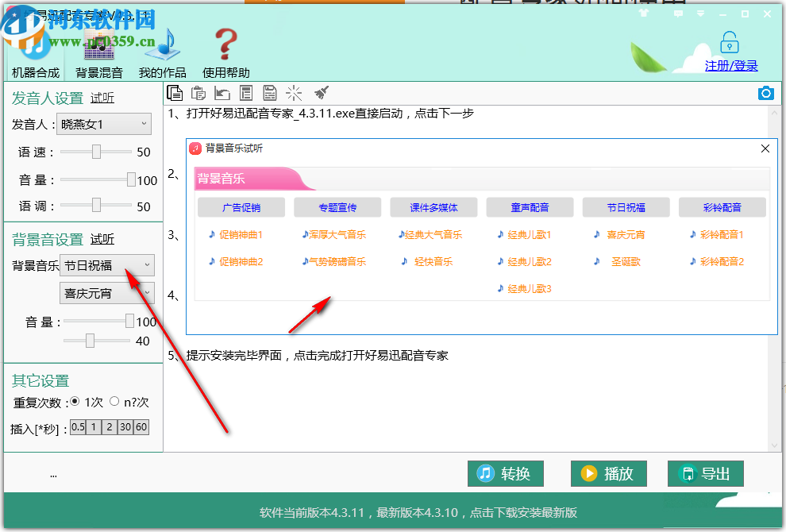This screenshot has width=786, height=532.
Task: Open 使用帮助 question mark tab
Action: (226, 54)
